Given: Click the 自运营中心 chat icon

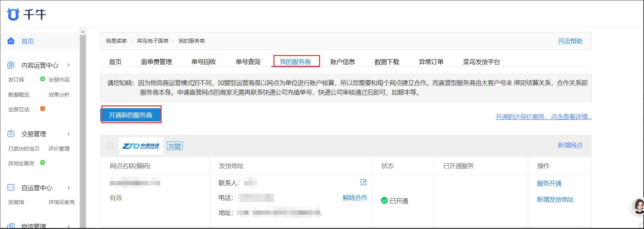Looking at the screenshot, I should pyautogui.click(x=11, y=188).
